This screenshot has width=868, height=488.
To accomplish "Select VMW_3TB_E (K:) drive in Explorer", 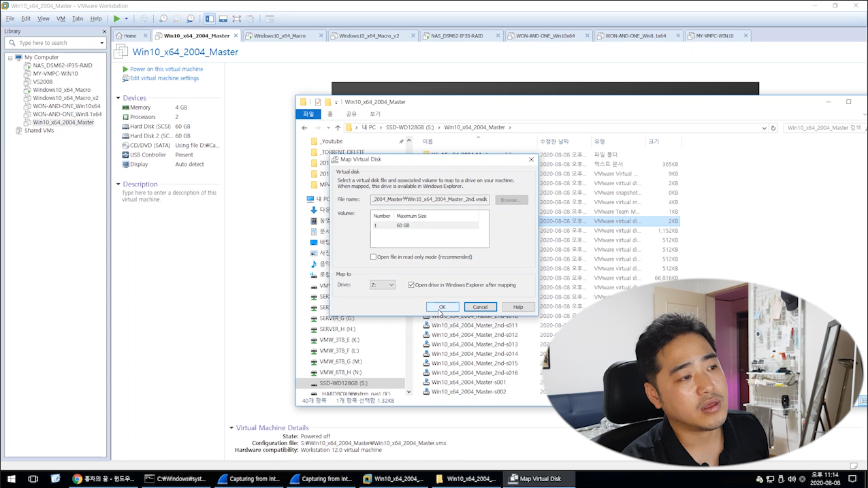I will [x=340, y=340].
